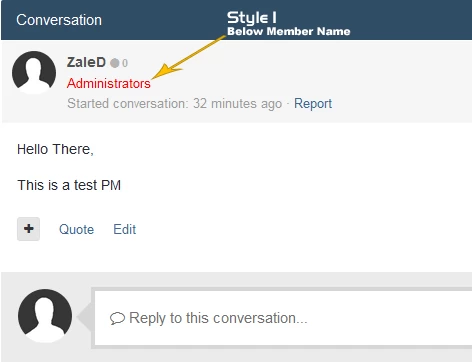Image resolution: width=472 pixels, height=362 pixels.
Task: Click your avatar beside the reply box
Action: (x=45, y=316)
